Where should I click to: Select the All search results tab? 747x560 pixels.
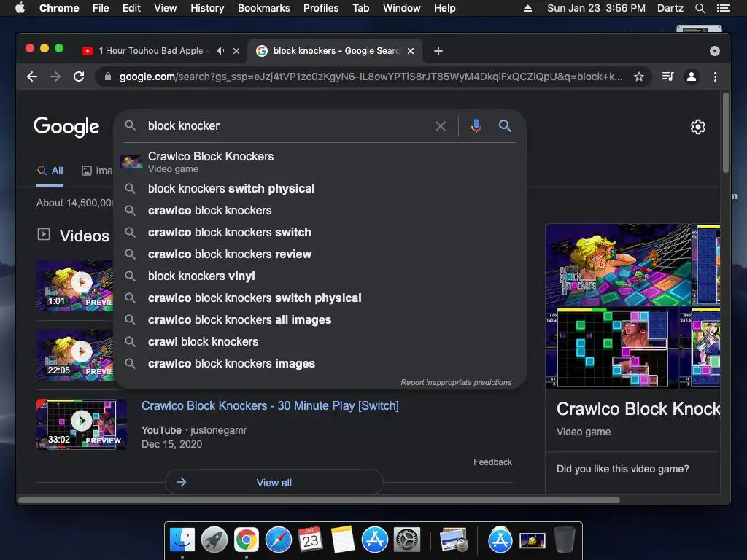click(50, 171)
